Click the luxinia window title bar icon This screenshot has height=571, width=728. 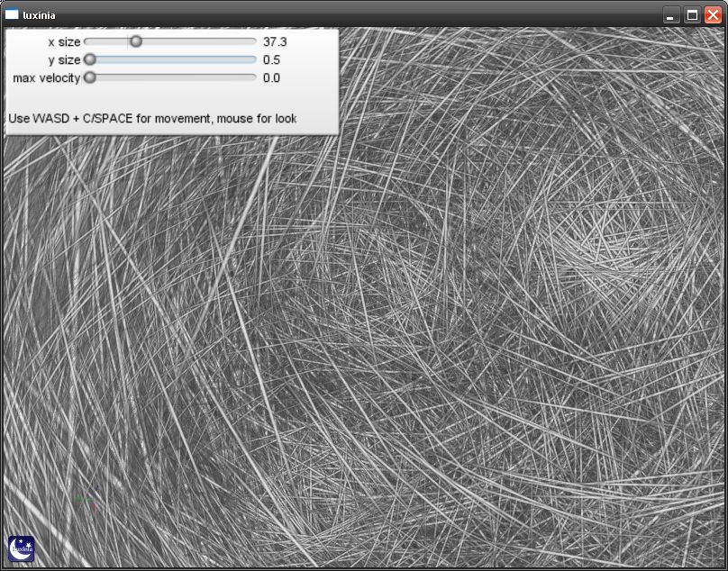[12, 14]
